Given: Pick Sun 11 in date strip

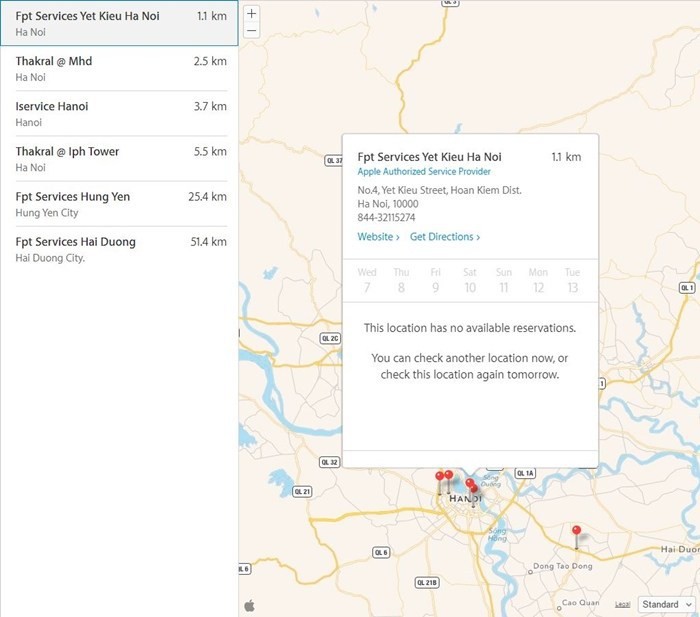Looking at the screenshot, I should (x=504, y=280).
